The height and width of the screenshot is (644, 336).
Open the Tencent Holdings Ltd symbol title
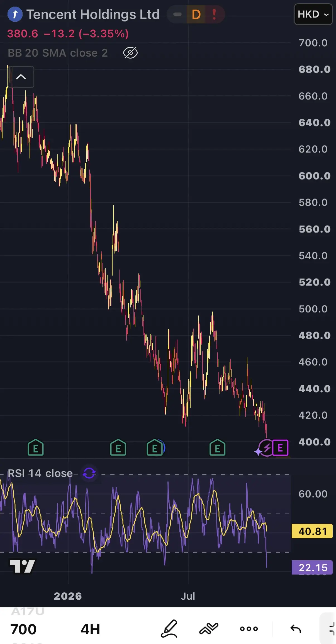tap(93, 14)
